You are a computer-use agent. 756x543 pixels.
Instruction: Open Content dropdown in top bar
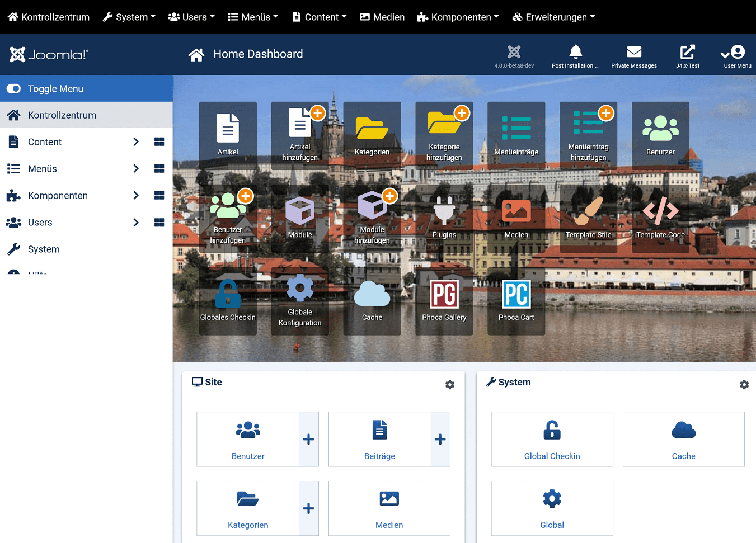coord(320,17)
